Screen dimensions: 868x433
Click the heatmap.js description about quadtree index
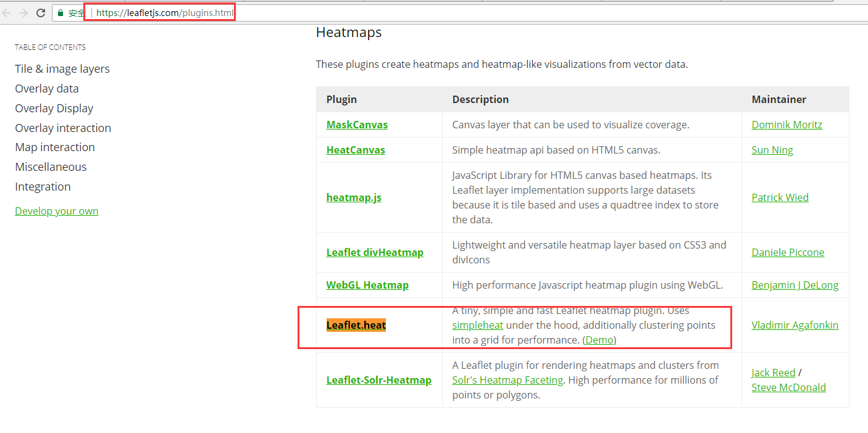(585, 197)
